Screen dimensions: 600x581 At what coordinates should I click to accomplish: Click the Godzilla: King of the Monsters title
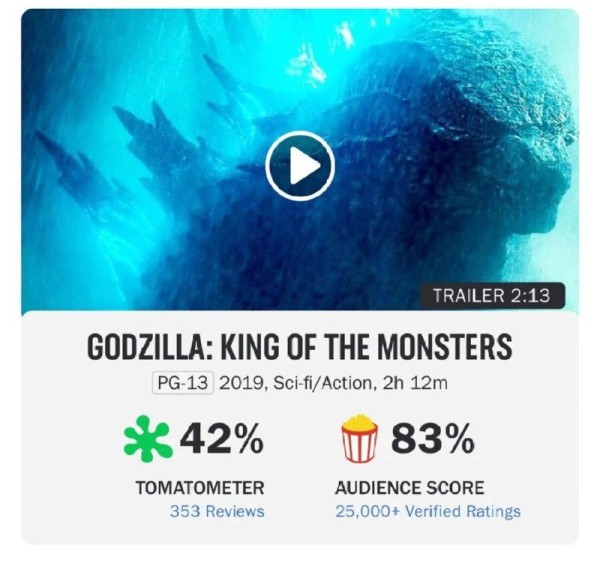pyautogui.click(x=300, y=347)
